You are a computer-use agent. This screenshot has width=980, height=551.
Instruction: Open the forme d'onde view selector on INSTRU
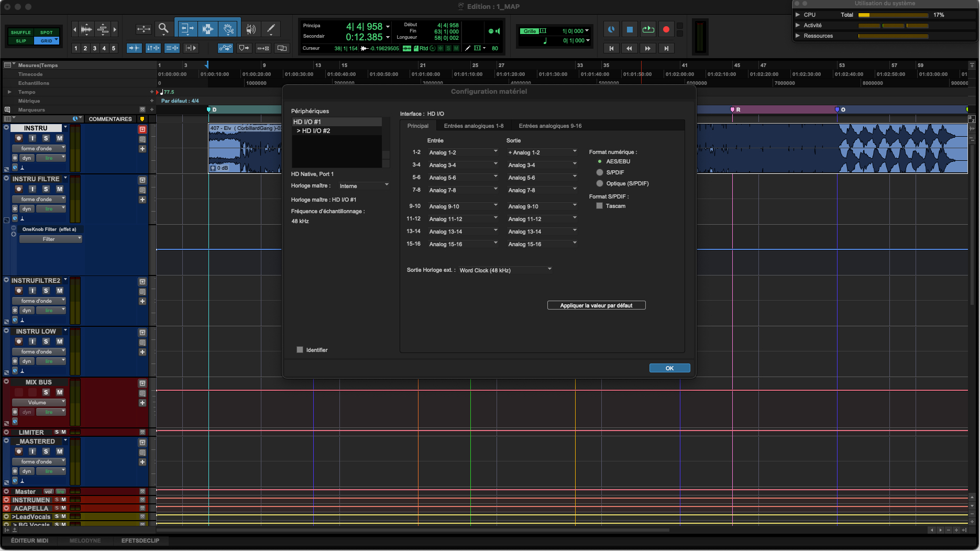39,148
